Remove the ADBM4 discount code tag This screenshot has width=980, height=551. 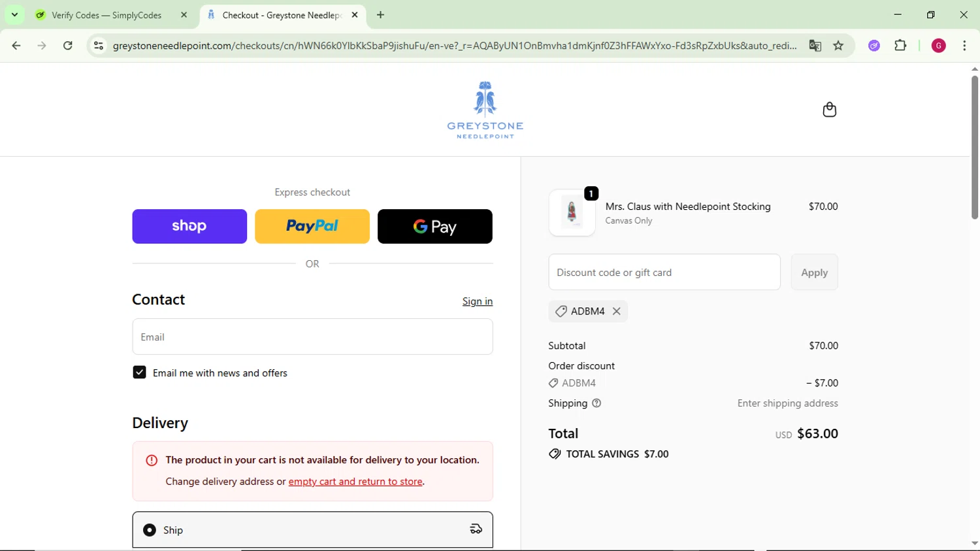(617, 312)
